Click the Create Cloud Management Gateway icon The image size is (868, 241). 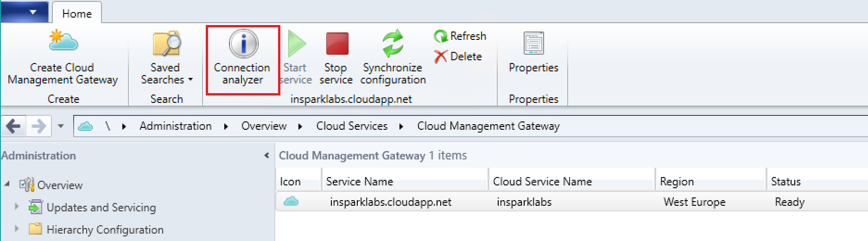click(x=63, y=42)
